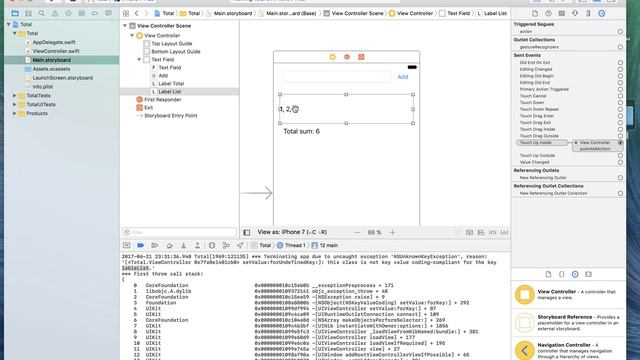Click the 88 % zoom level

[x=374, y=233]
